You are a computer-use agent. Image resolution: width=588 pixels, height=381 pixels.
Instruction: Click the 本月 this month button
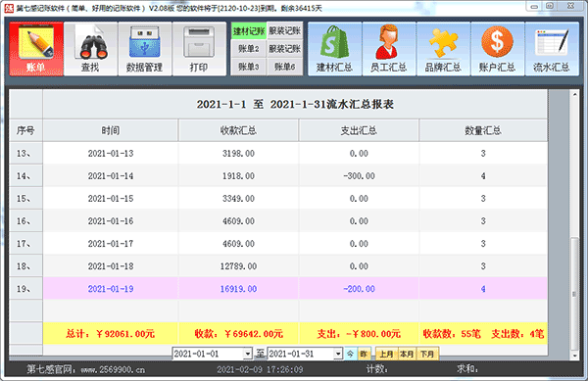407,354
